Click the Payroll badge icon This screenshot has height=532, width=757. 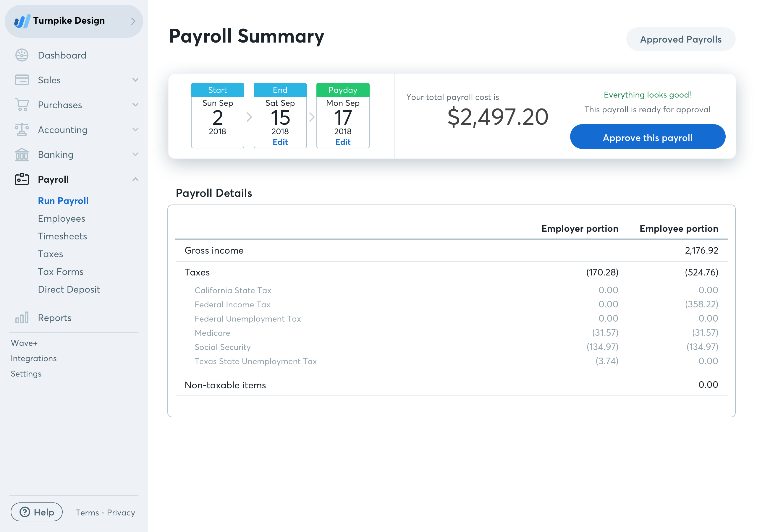tap(22, 179)
